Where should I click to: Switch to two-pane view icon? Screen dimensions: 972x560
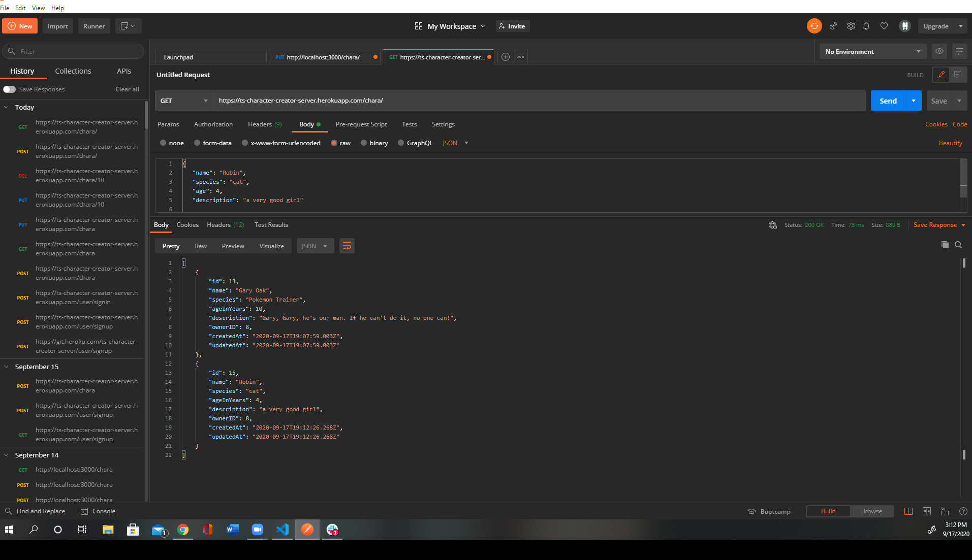[927, 511]
